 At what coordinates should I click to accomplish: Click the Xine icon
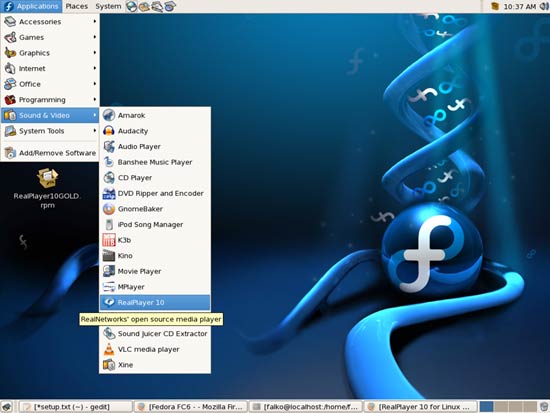pyautogui.click(x=109, y=365)
